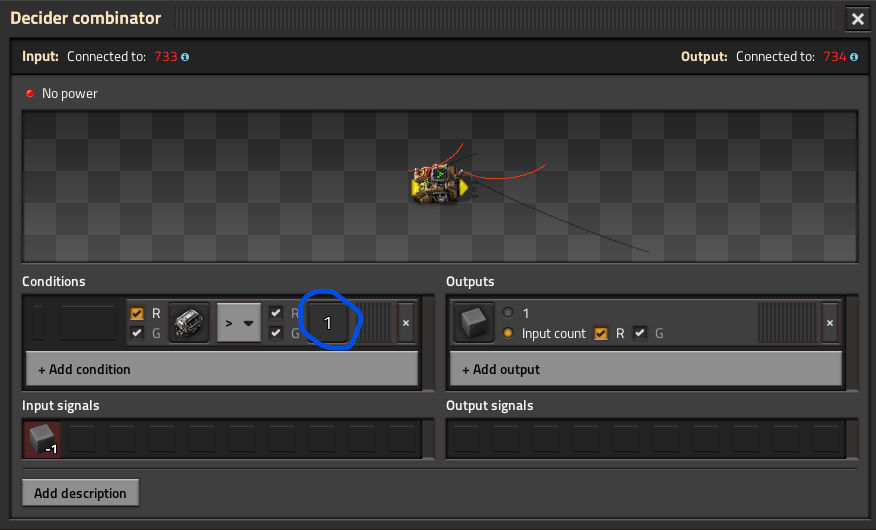The height and width of the screenshot is (530, 876).
Task: Click the Add condition button
Action: (x=222, y=369)
